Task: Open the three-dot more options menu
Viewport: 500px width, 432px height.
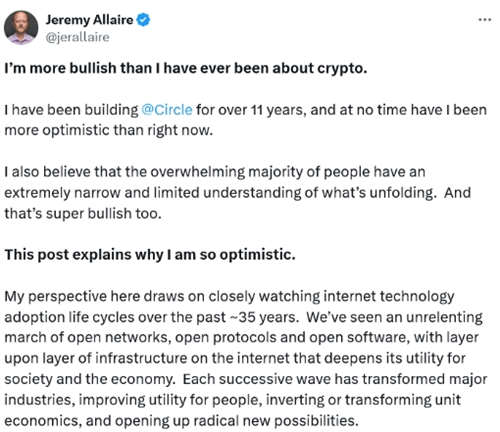Action: click(484, 20)
